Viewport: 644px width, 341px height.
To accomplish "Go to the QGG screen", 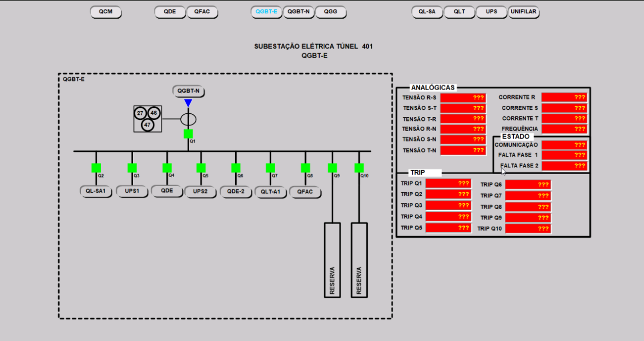I will [x=331, y=12].
